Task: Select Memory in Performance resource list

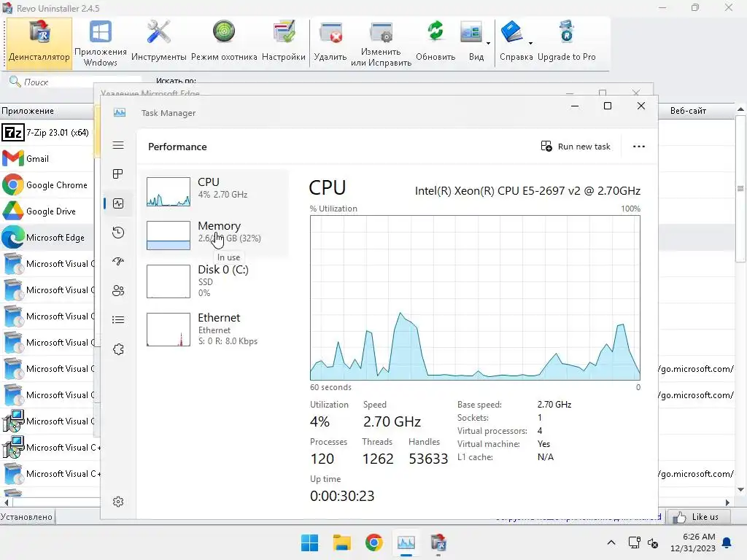Action: tap(214, 235)
